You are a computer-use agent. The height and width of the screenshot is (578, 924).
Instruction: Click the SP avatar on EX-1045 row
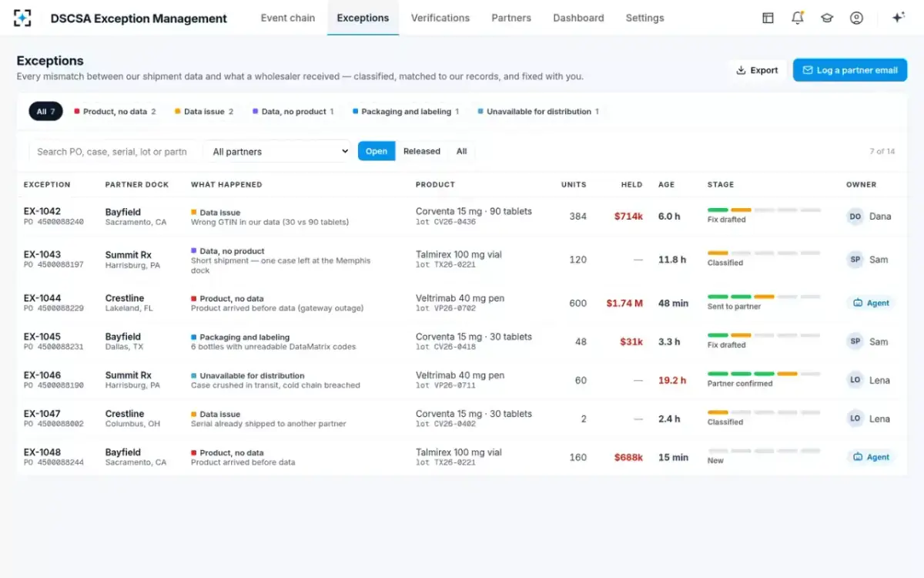[x=855, y=341]
